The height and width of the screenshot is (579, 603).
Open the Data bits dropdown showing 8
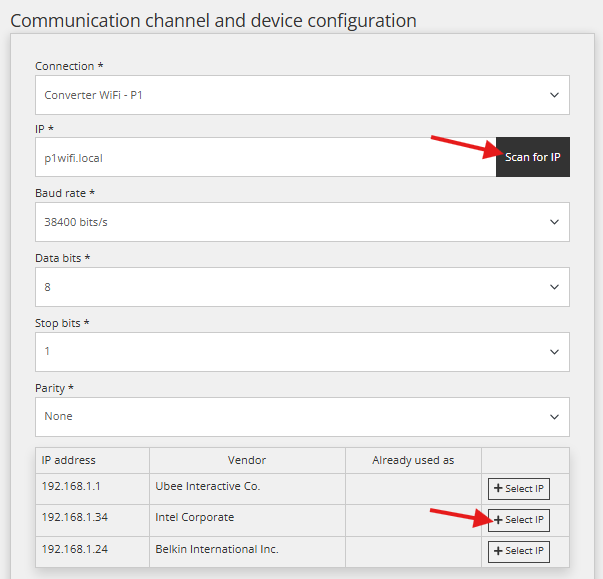[x=302, y=287]
